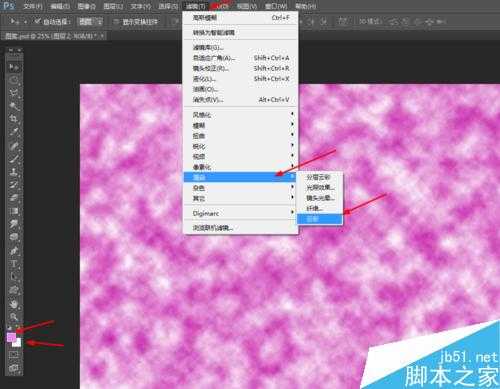This screenshot has width=500, height=389.
Task: Choose 转换为智能滤镜 menu entry
Action: [240, 32]
